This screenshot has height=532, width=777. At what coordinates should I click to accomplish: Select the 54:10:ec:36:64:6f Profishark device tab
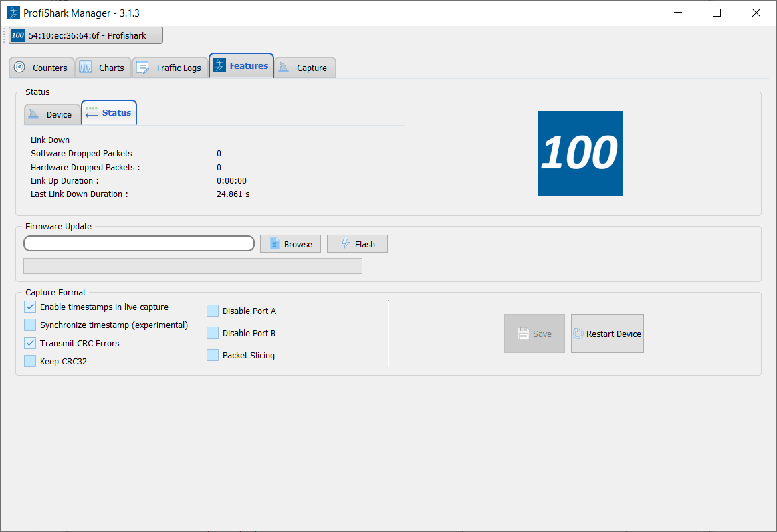tap(86, 35)
